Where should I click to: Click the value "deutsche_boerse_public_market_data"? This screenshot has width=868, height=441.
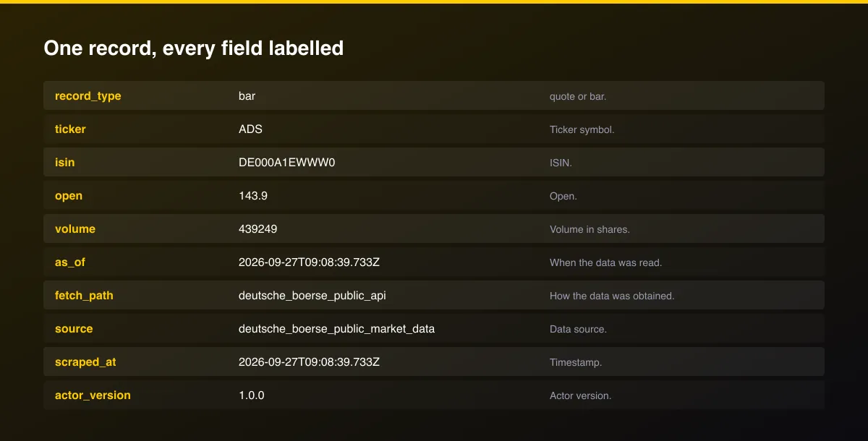[336, 329]
